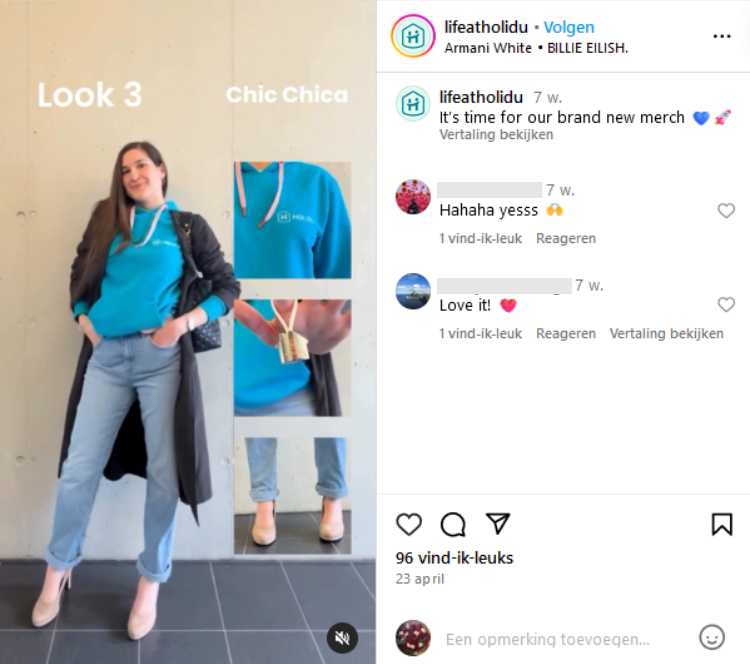Save the post with the bookmark icon

coord(722,524)
